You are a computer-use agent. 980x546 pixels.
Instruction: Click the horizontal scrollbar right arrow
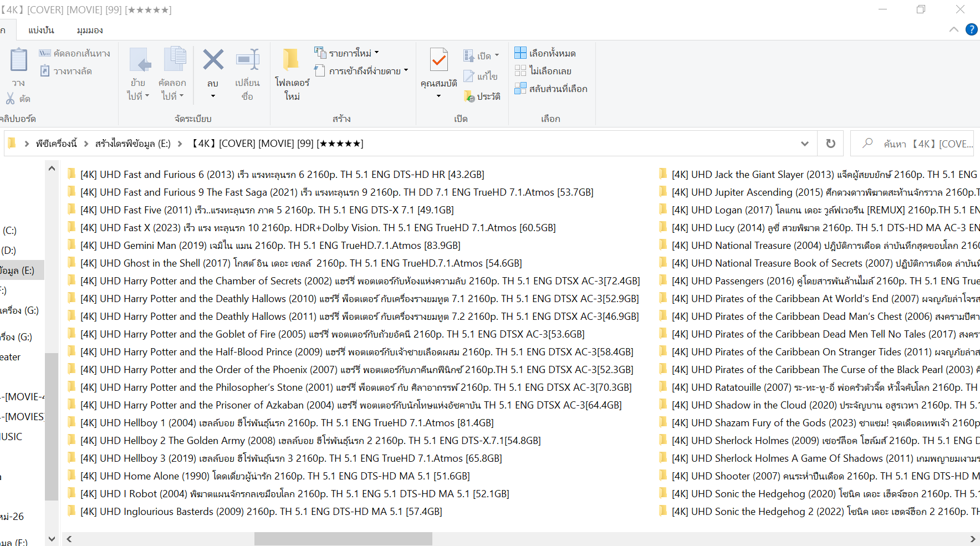click(972, 539)
